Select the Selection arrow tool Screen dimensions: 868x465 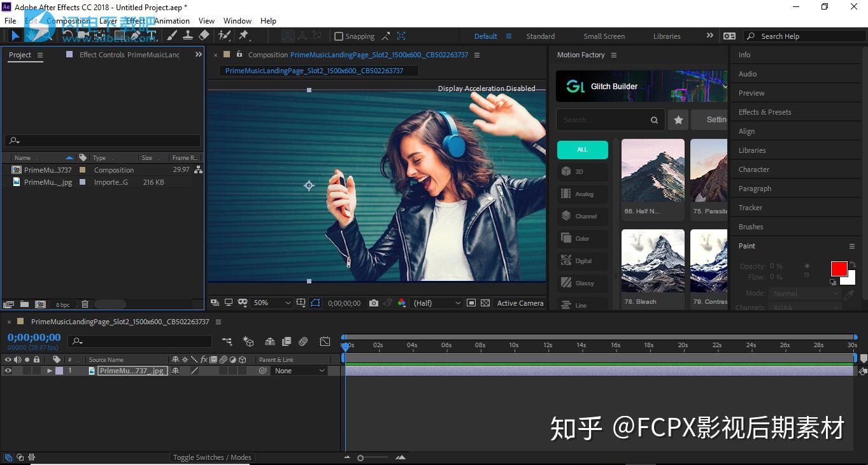tap(15, 36)
